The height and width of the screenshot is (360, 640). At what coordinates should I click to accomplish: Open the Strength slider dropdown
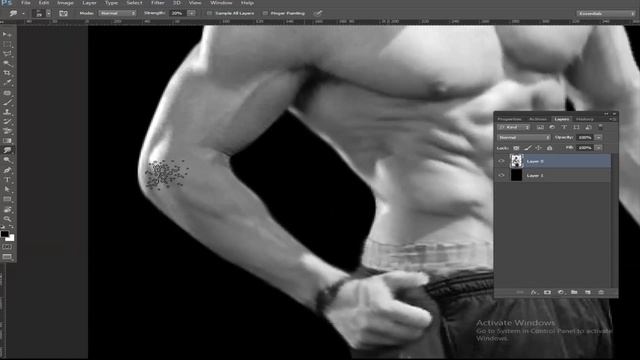pos(191,13)
